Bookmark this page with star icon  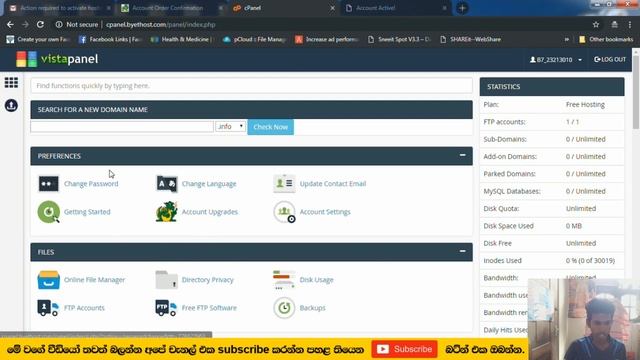[x=596, y=24]
